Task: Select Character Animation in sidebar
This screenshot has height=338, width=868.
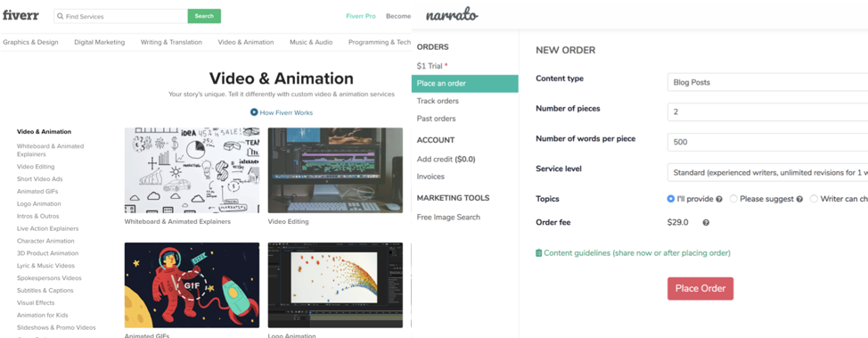Action: click(45, 241)
